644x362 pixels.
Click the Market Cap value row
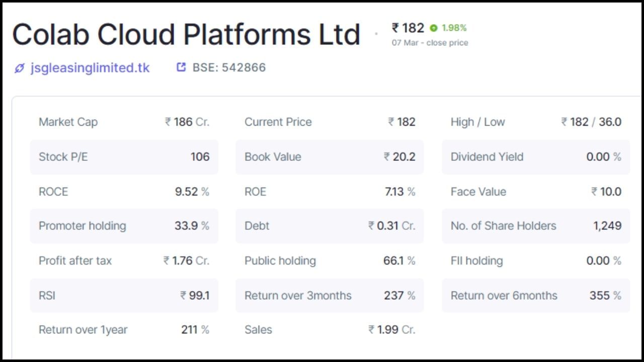(x=124, y=122)
